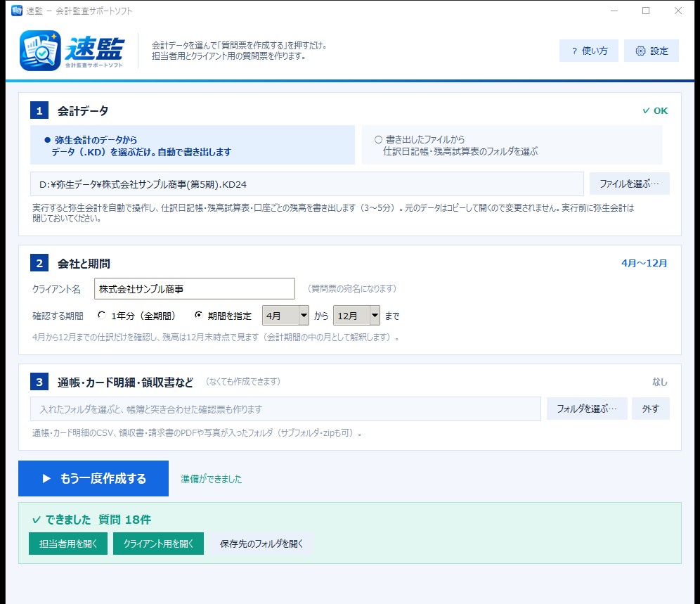Click フォルダを選ぶ… button

tap(587, 409)
